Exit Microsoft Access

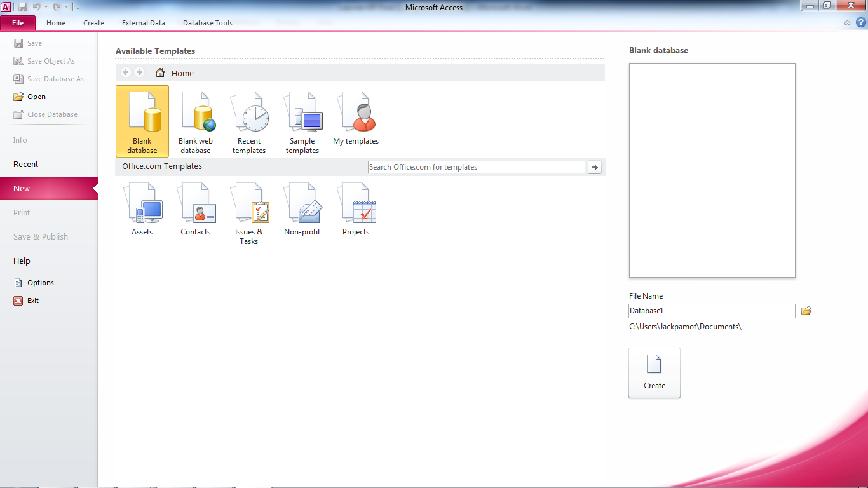27,301
